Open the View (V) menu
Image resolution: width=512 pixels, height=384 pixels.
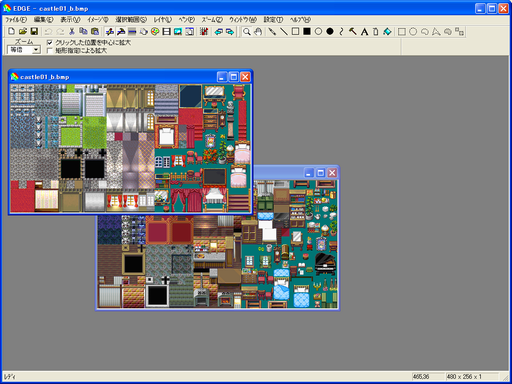[x=70, y=20]
